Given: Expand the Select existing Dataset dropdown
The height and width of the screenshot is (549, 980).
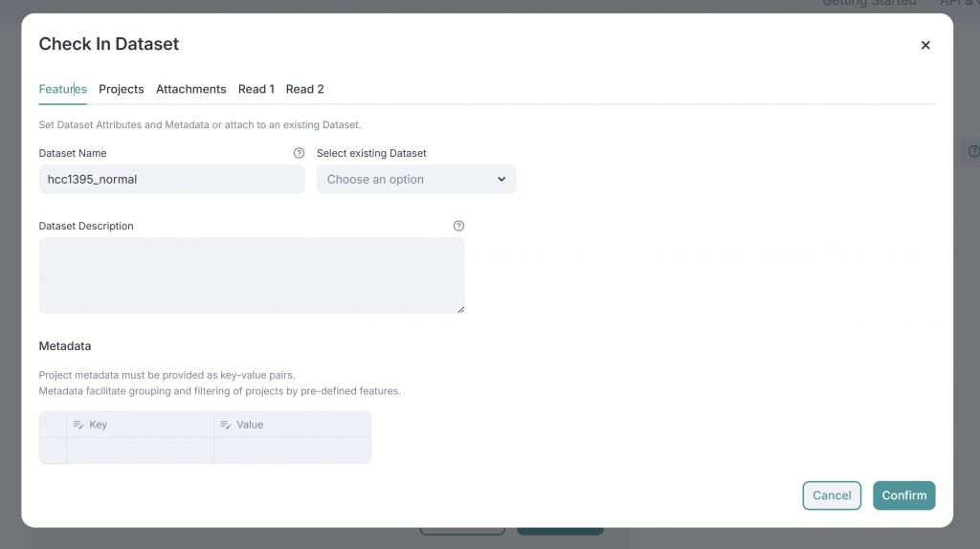Looking at the screenshot, I should tap(415, 179).
